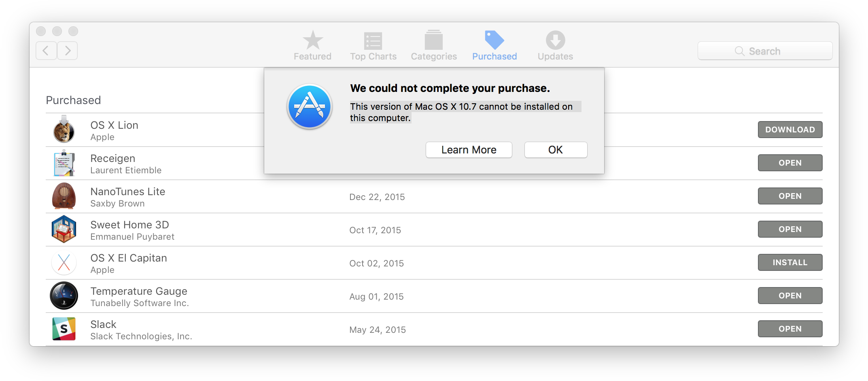Click the Temperature Gauge app icon
868x381 pixels.
coord(64,296)
